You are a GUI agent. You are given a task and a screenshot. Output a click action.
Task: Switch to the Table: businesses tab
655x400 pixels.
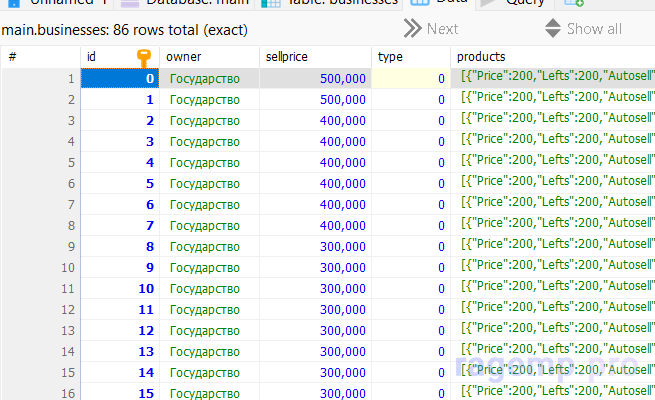[329, 3]
